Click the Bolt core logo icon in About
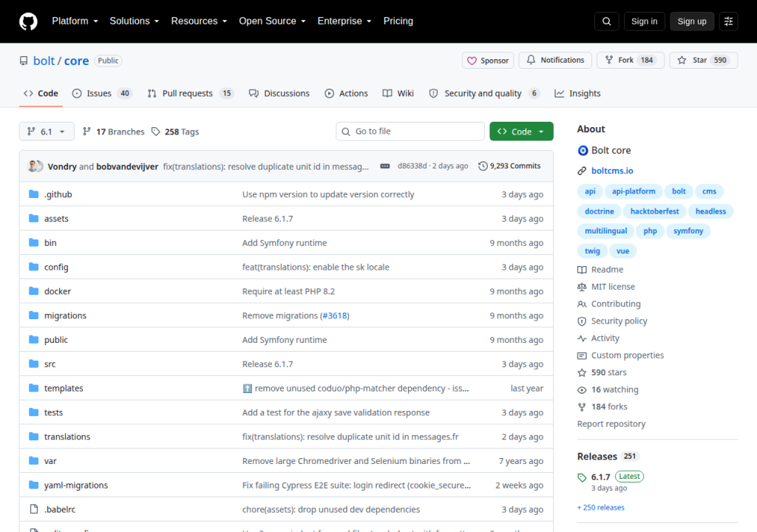757x532 pixels. [583, 151]
